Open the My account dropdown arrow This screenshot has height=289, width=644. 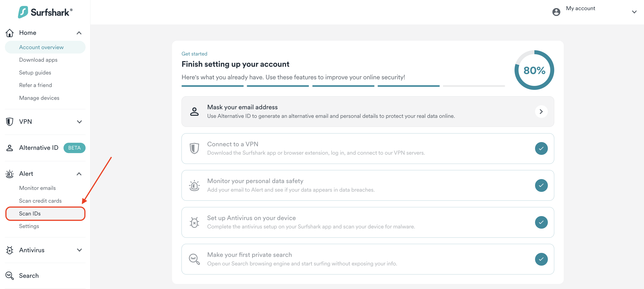click(x=634, y=12)
